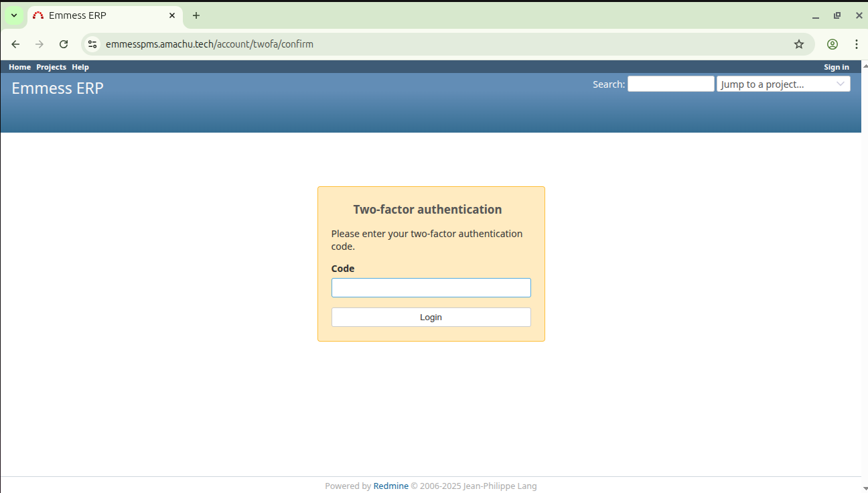Follow the Redmine footer link
The height and width of the screenshot is (493, 868).
[x=390, y=486]
